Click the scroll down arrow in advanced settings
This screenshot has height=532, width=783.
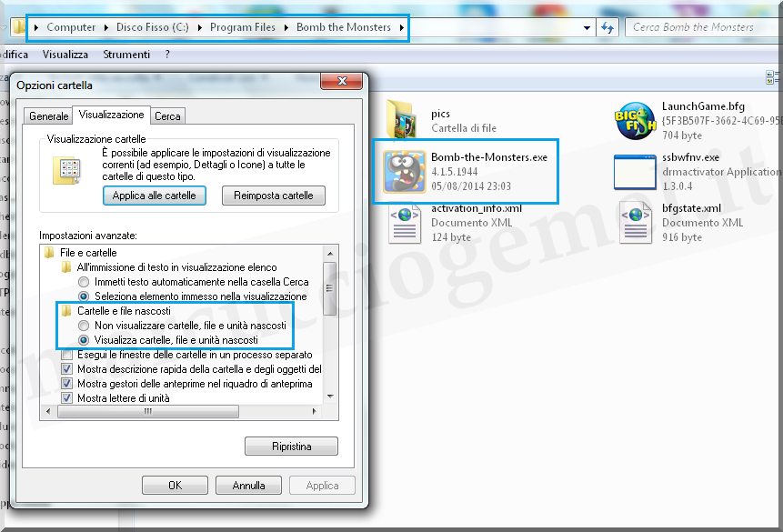pyautogui.click(x=330, y=396)
